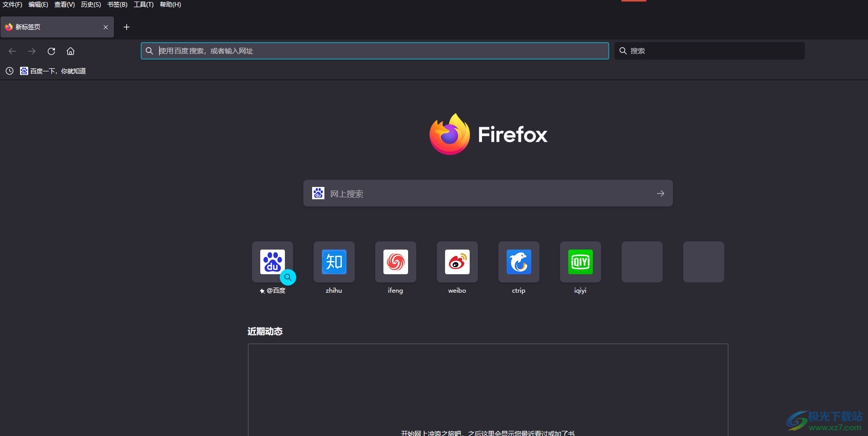
Task: Click the last empty shortcut tile
Action: pyautogui.click(x=704, y=262)
